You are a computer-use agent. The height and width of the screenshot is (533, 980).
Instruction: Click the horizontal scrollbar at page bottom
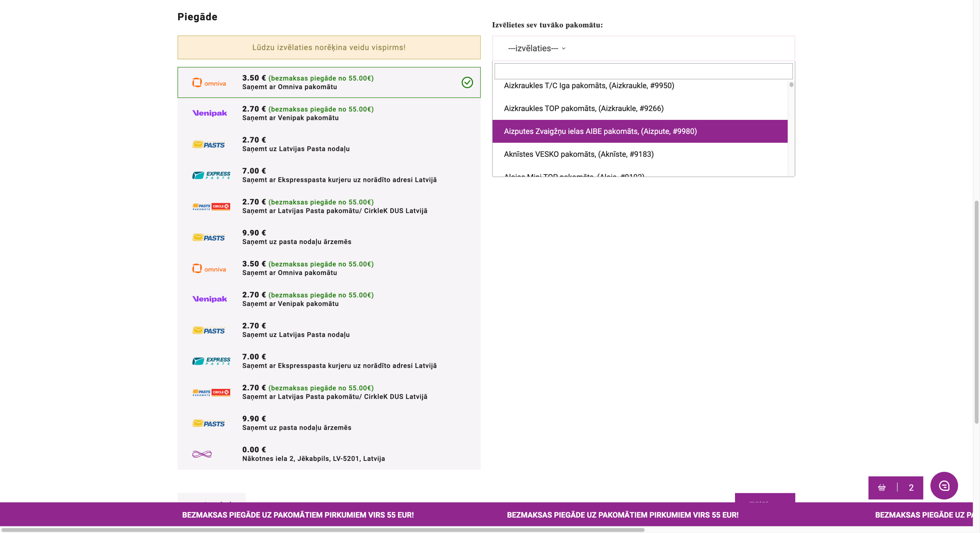coord(323,530)
